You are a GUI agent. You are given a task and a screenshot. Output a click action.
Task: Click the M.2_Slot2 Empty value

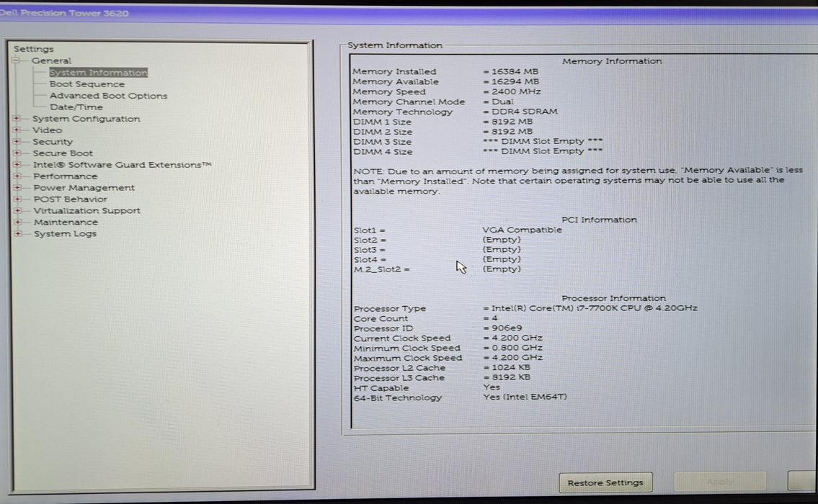pyautogui.click(x=502, y=269)
